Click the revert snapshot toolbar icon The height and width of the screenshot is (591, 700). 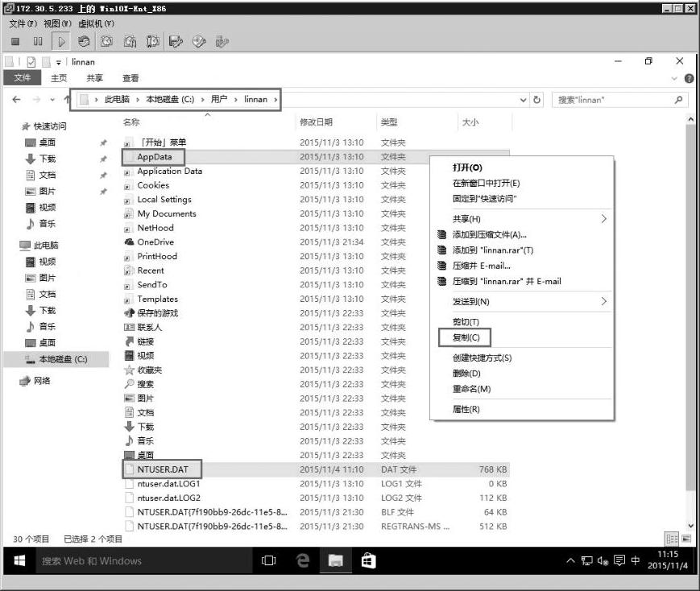click(x=130, y=42)
